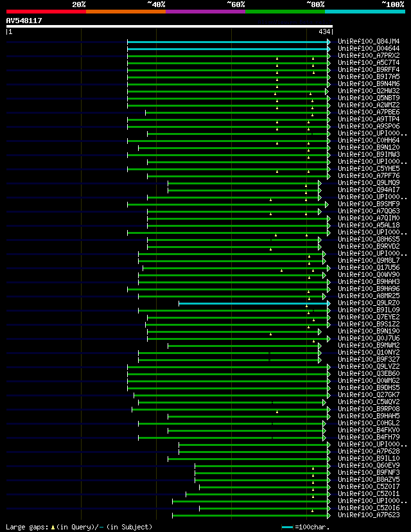Open the UniRef100_C5WQV2 hit
This screenshot has height=532, width=411.
click(369, 402)
